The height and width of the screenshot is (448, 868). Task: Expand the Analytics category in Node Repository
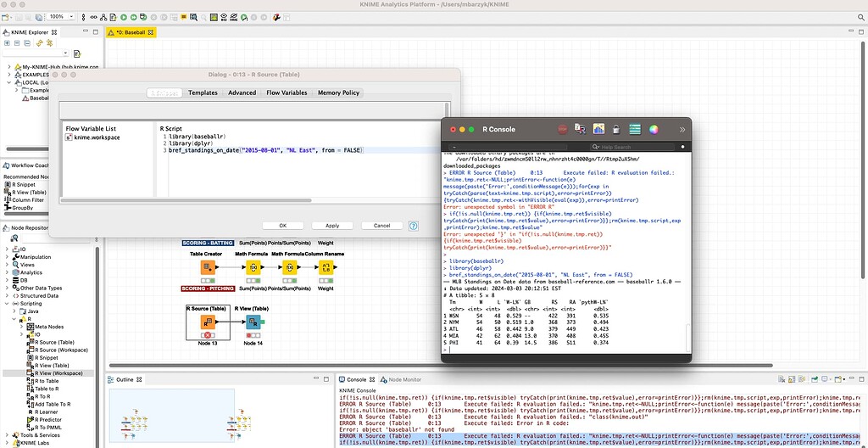(7, 273)
